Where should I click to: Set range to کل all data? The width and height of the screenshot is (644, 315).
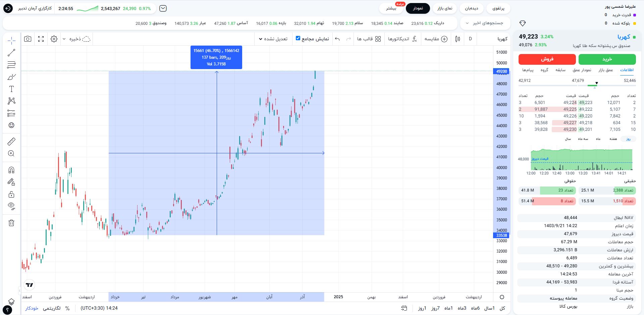point(502,308)
